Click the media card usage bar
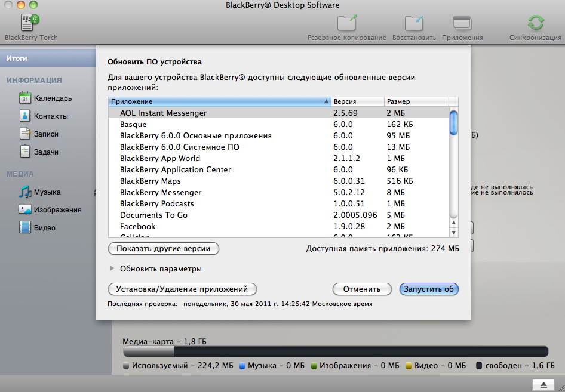The image size is (565, 392). pos(336,351)
